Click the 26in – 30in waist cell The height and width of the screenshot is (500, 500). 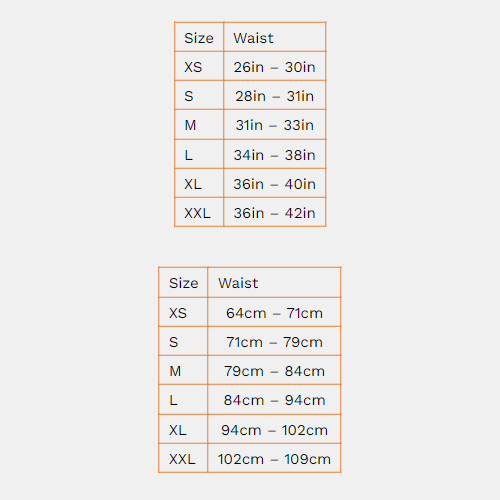point(275,67)
